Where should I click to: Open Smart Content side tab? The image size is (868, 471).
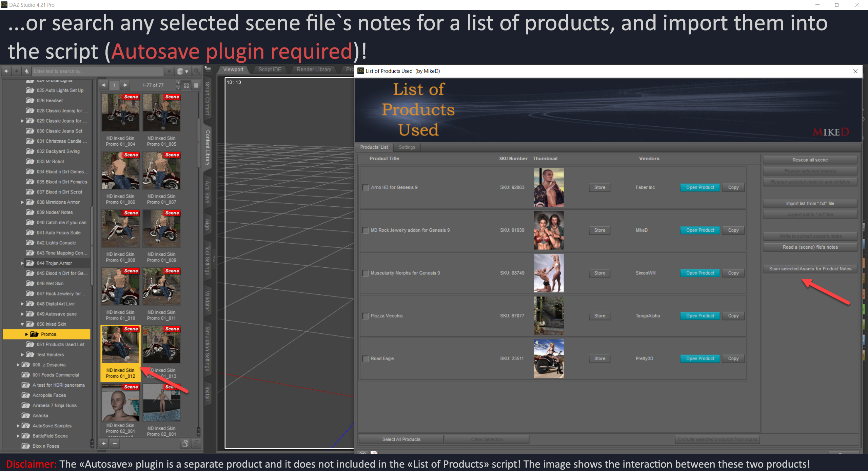pos(208,98)
